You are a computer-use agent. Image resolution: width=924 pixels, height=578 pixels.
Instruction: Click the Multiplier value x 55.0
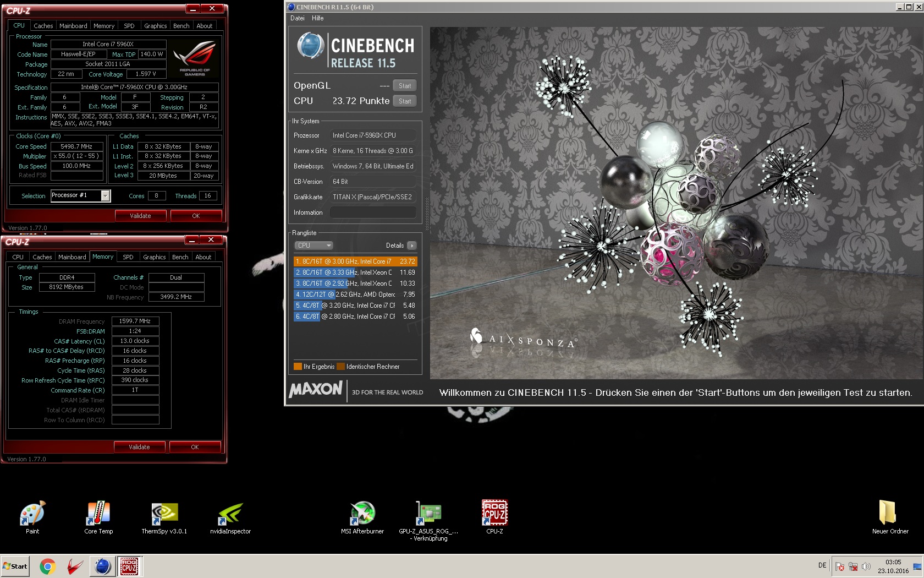pos(77,156)
